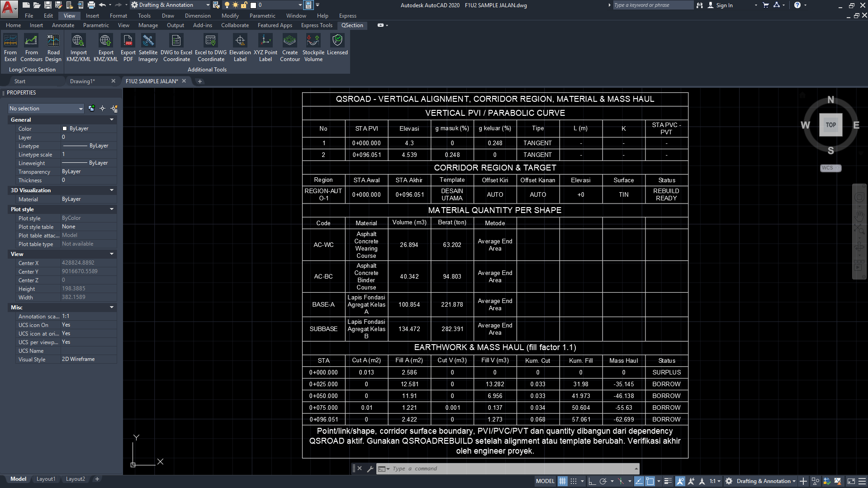Image resolution: width=868 pixels, height=488 pixels.
Task: Click the Quick Select icon in Properties
Action: (114, 109)
